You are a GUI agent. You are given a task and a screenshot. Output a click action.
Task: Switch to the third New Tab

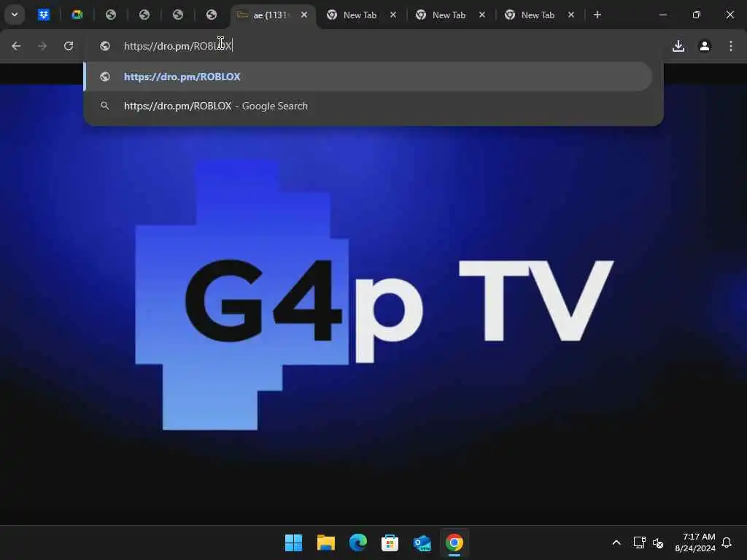click(538, 15)
